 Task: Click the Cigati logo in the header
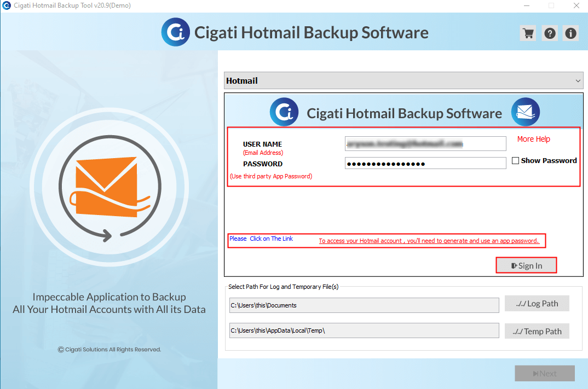176,32
